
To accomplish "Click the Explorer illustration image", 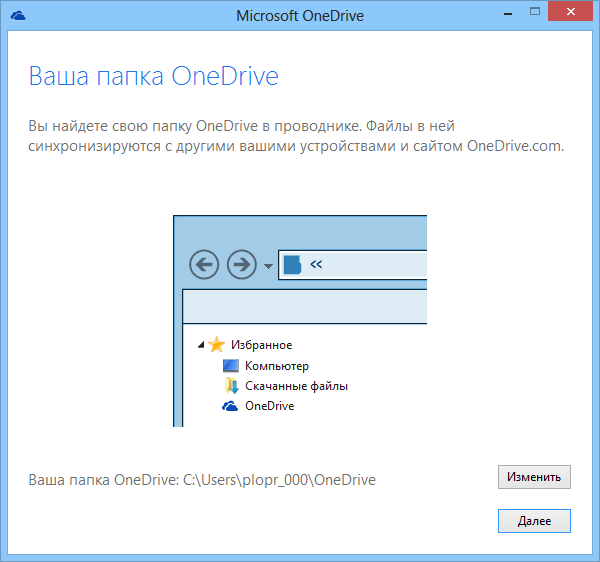I will (300, 321).
